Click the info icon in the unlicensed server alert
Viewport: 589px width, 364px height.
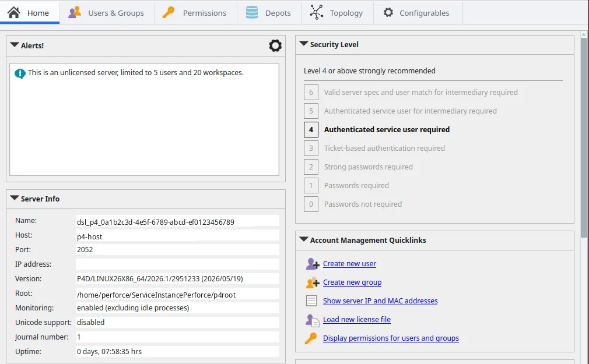click(x=20, y=73)
